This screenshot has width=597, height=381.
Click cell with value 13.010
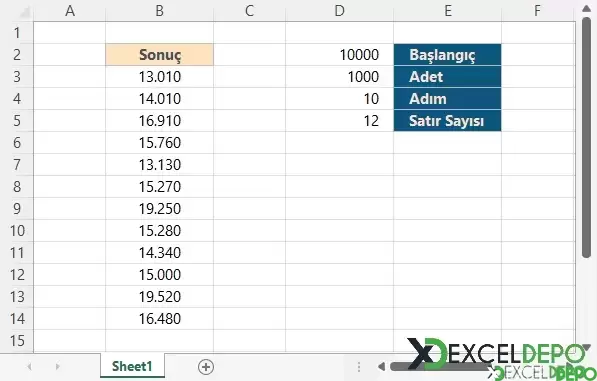pos(160,77)
